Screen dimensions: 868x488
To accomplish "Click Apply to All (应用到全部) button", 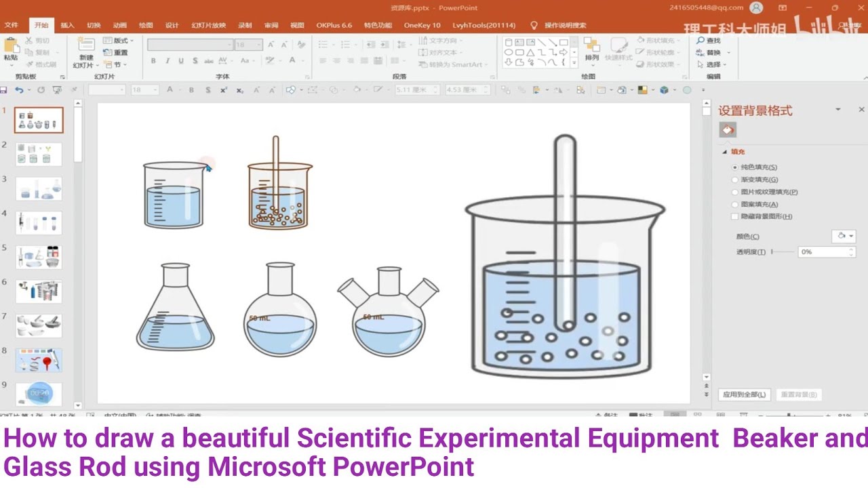I will (x=744, y=394).
